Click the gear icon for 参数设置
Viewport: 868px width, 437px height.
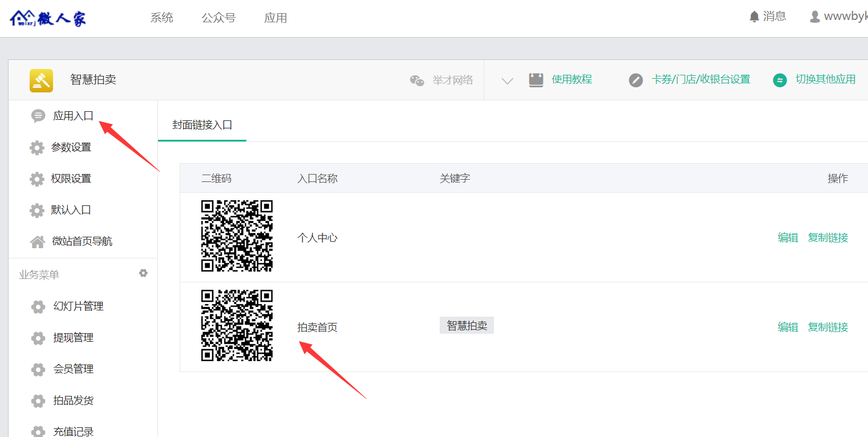[37, 148]
